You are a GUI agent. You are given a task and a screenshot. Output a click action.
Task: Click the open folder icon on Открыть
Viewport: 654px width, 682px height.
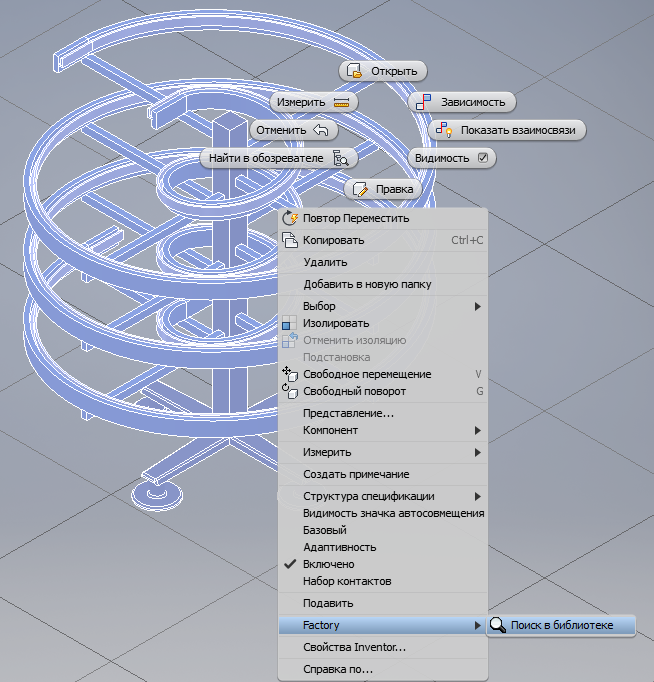[354, 71]
